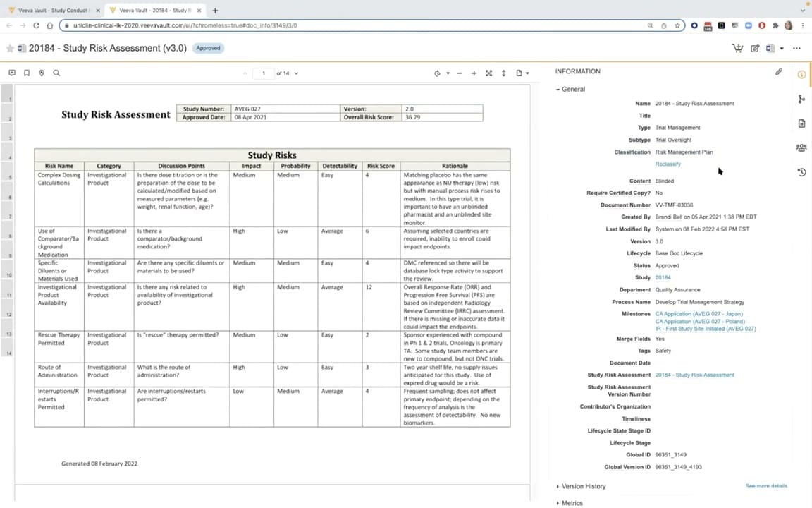Open the Study 20184 link
Screen dimensions: 812x508
click(x=663, y=278)
